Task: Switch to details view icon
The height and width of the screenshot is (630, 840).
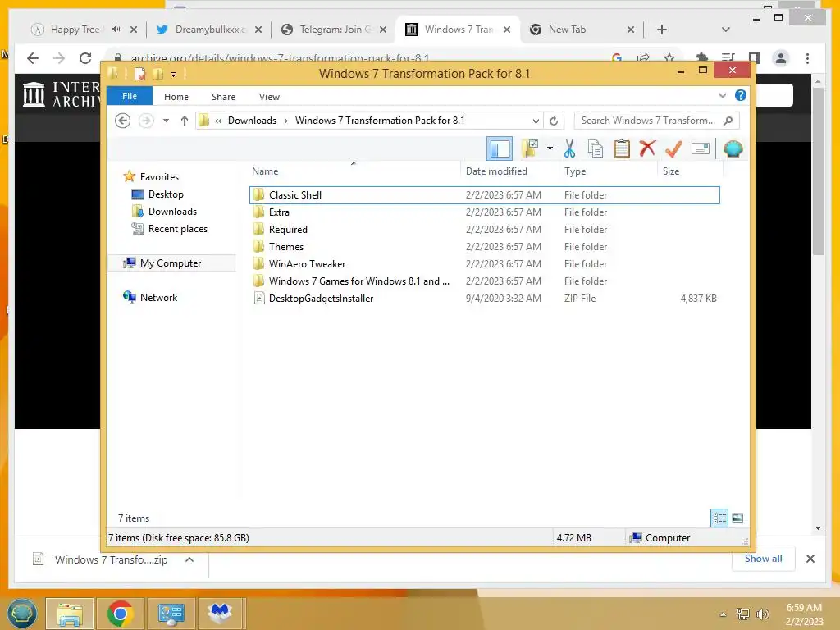Action: (x=719, y=518)
